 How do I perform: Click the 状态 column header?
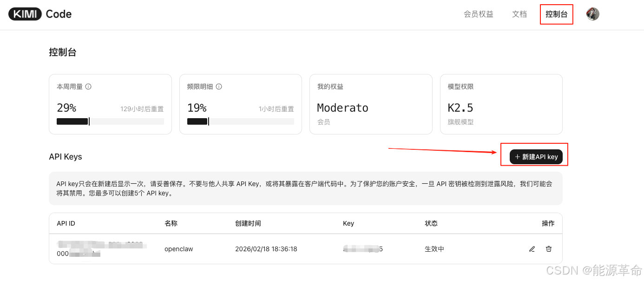click(x=431, y=223)
